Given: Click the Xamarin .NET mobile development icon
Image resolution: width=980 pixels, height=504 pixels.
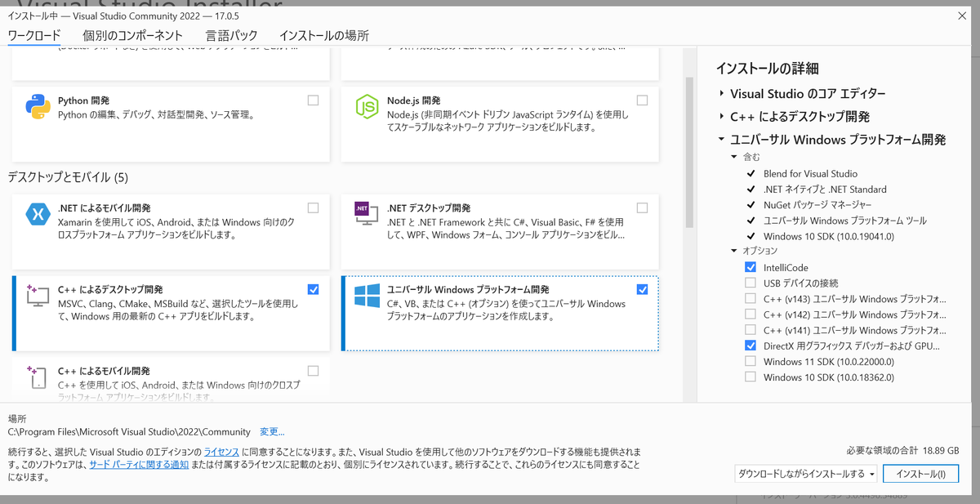Looking at the screenshot, I should [x=38, y=215].
